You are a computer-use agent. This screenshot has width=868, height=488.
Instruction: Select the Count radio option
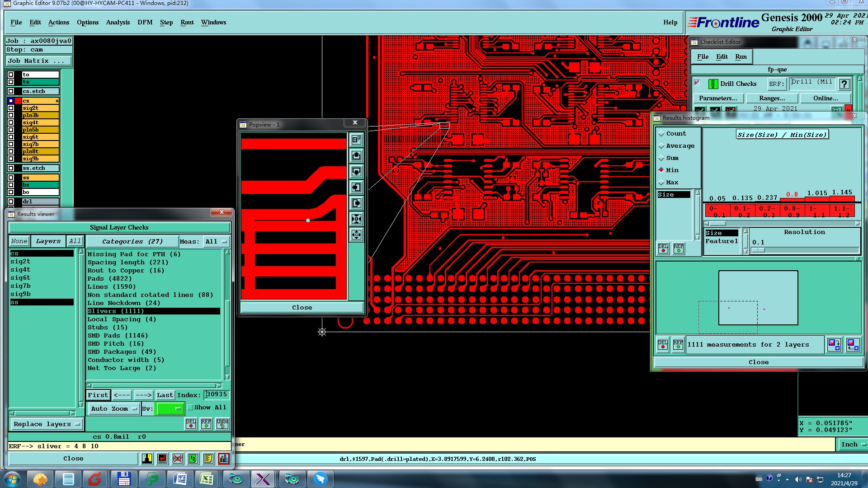pos(662,134)
